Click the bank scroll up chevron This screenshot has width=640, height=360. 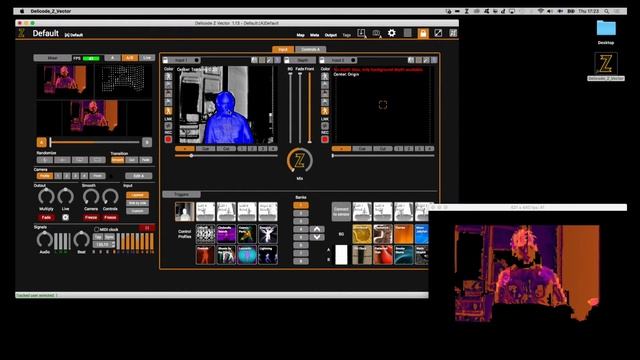point(317,229)
